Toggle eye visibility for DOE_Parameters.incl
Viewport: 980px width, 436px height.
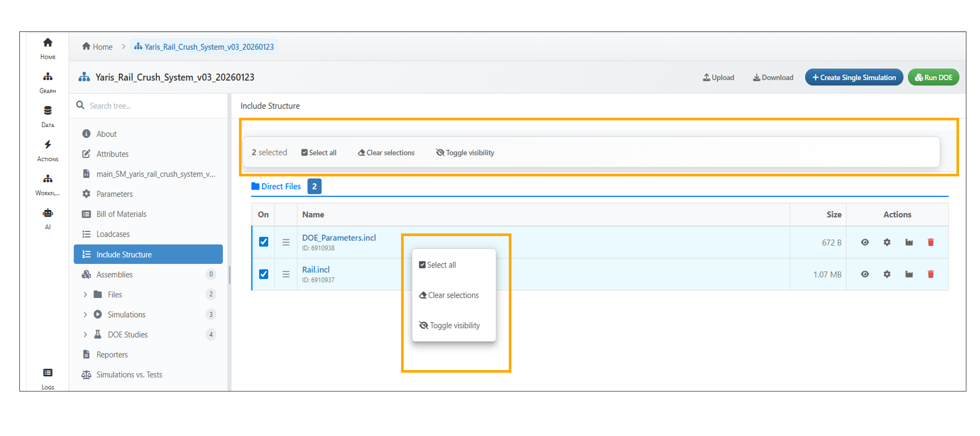pos(865,242)
